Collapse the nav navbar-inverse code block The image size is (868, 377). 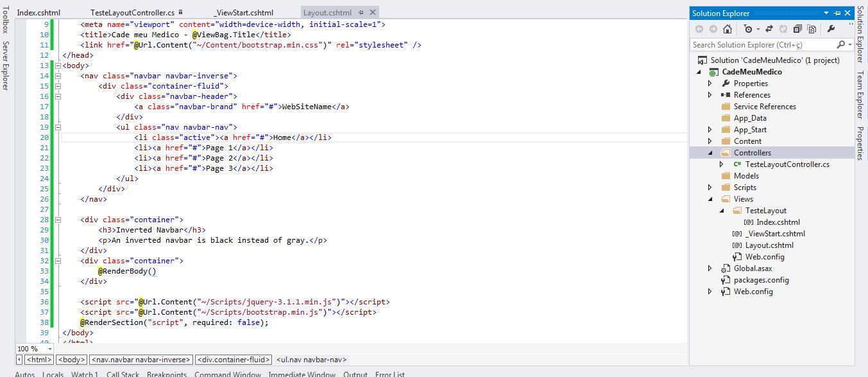[x=58, y=76]
